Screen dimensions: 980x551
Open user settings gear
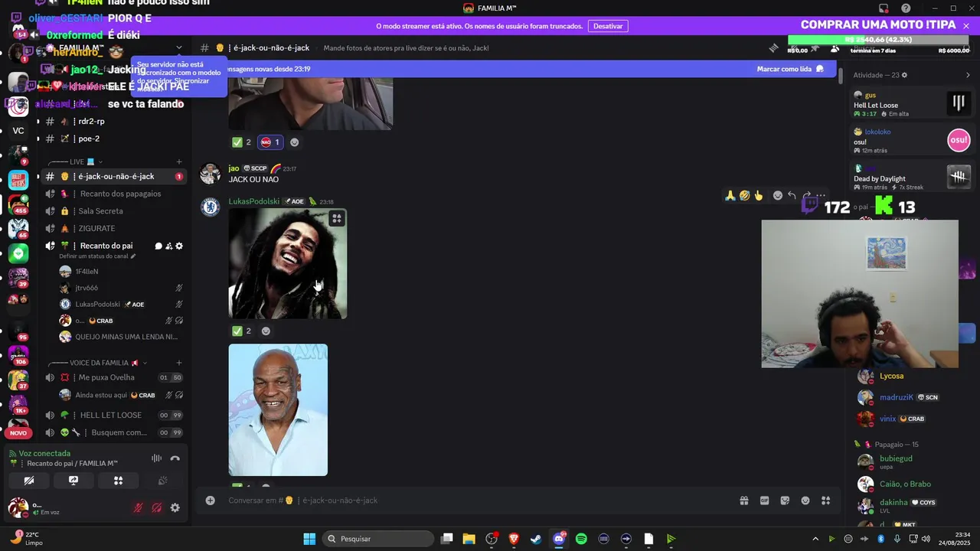click(x=175, y=507)
